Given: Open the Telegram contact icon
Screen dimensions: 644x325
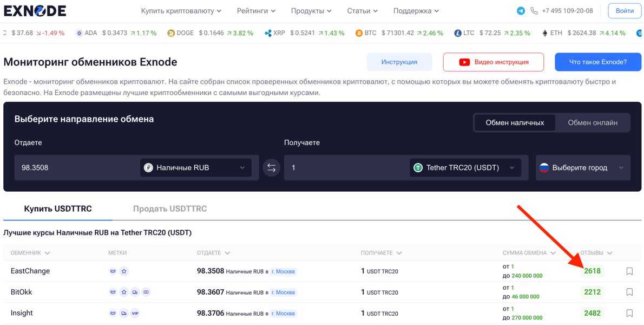Looking at the screenshot, I should coord(521,11).
